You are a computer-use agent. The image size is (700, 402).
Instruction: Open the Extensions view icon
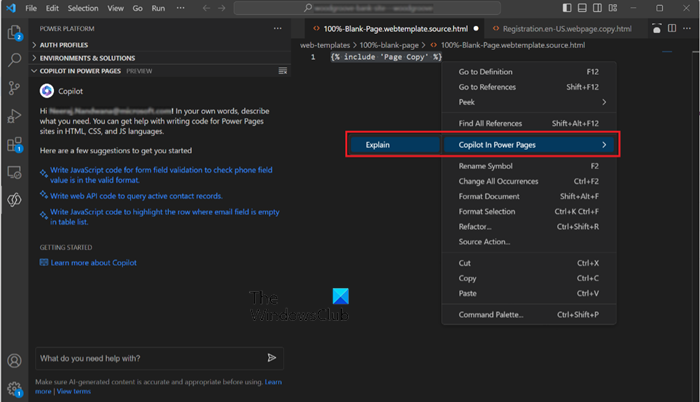click(x=14, y=145)
